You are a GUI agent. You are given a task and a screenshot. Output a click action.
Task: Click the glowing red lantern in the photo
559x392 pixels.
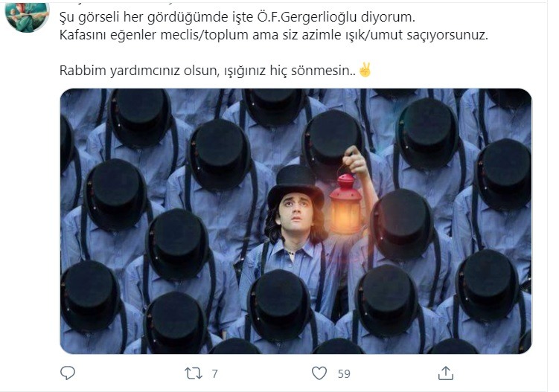coord(345,205)
